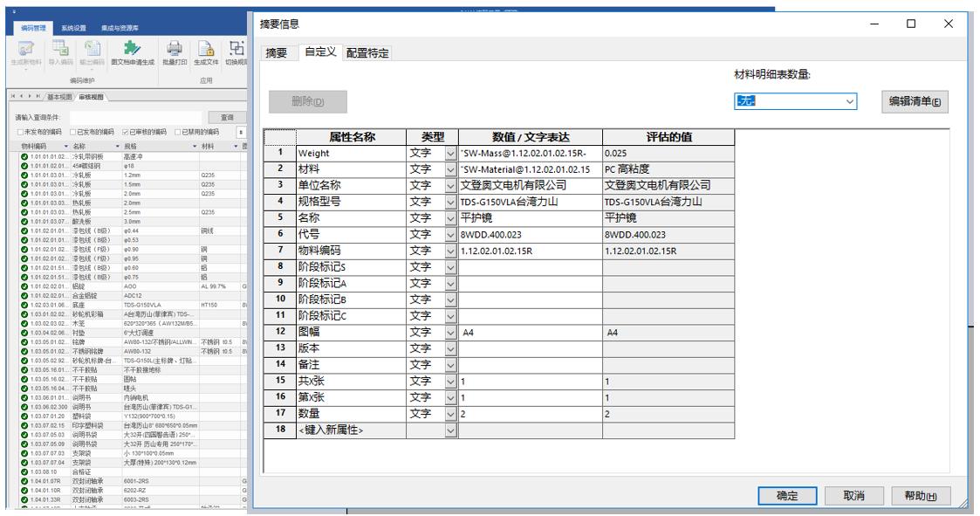Viewport: 980px width, 516px height.
Task: Select the 生成新物料 toolbar icon
Action: [24, 50]
